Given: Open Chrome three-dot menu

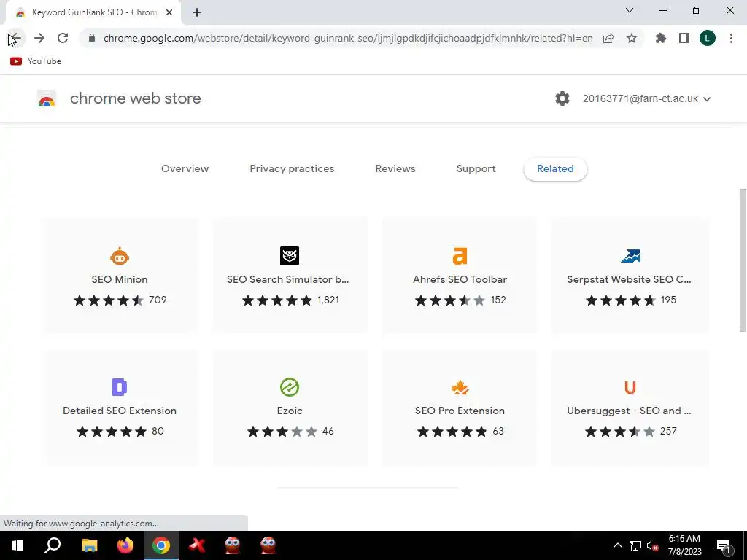Looking at the screenshot, I should (x=731, y=38).
